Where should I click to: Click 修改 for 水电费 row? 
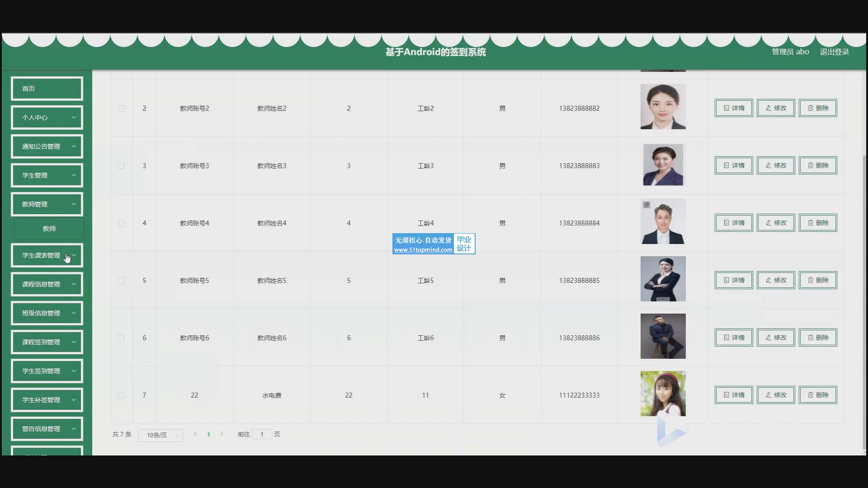pos(776,395)
